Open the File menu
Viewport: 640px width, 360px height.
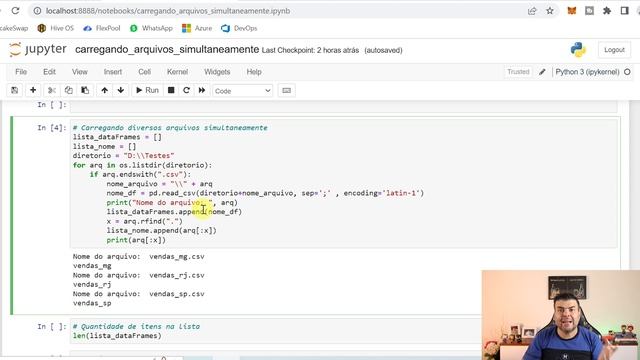[21, 72]
